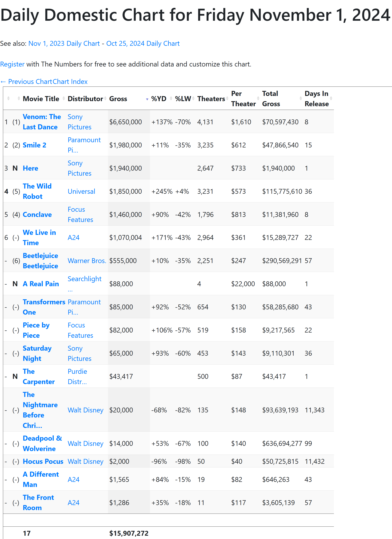Open the Chart Index link
Viewport: 392px width, 539px height.
click(70, 81)
